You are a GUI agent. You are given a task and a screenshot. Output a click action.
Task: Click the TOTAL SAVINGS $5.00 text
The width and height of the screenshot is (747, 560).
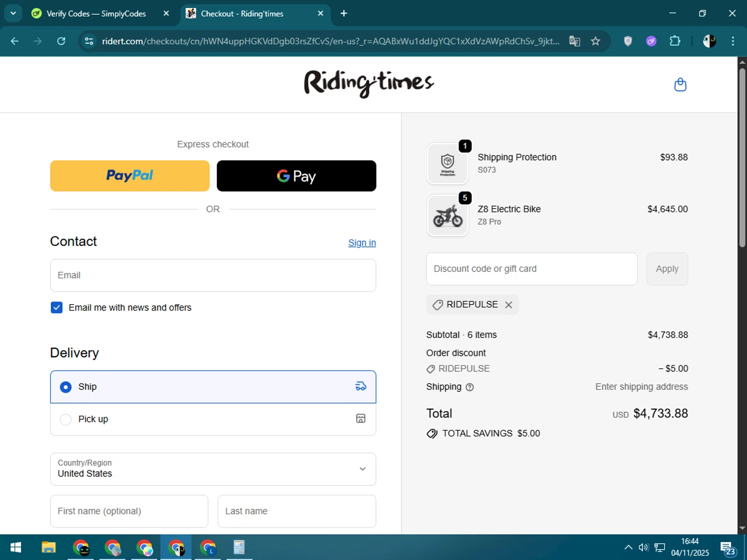click(491, 434)
